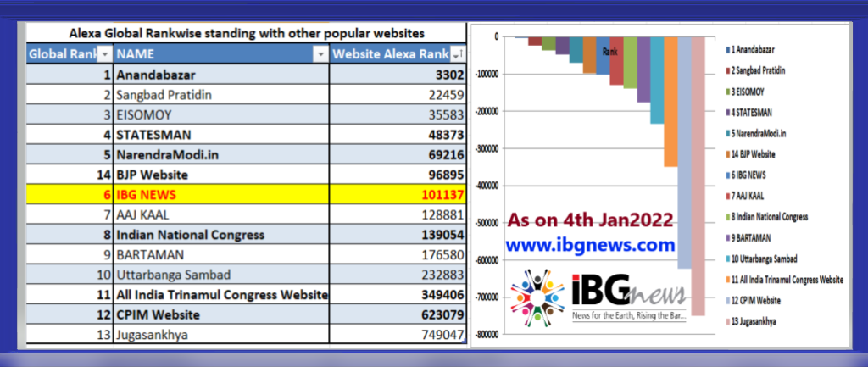This screenshot has width=868, height=367.
Task: Click the rank value 96895
Action: (x=446, y=175)
